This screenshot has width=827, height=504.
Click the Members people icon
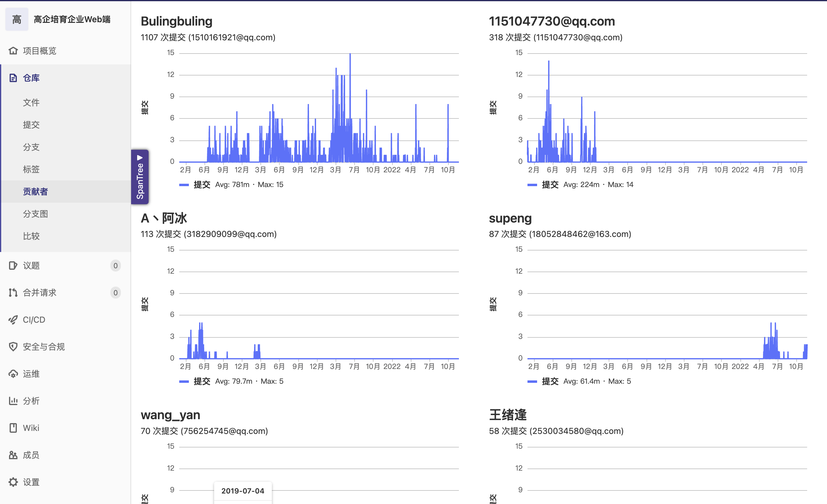pos(13,455)
